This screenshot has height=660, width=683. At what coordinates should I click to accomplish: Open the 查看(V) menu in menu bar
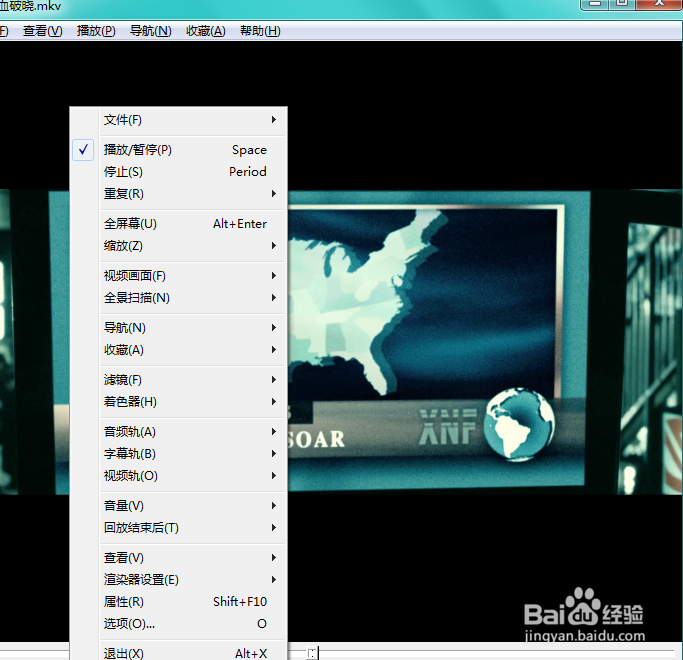tap(42, 31)
